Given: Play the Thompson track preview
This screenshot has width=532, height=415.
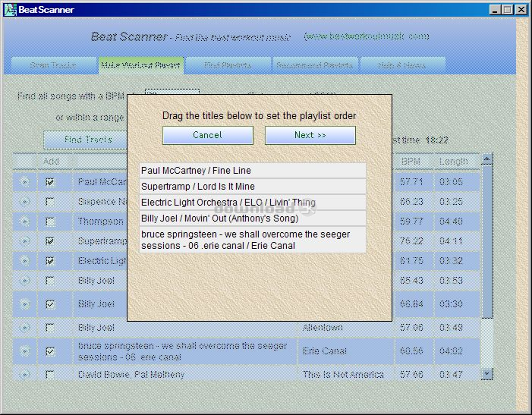Looking at the screenshot, I should pos(24,222).
